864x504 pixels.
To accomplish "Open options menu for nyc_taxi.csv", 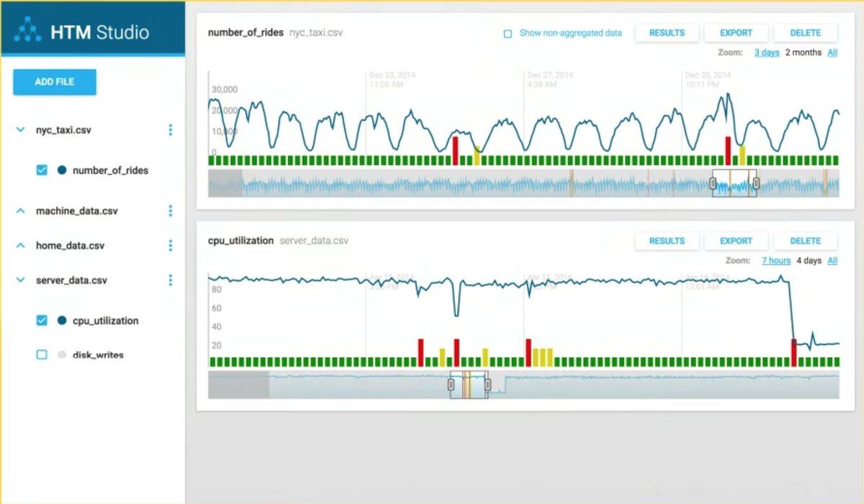I will click(x=171, y=130).
